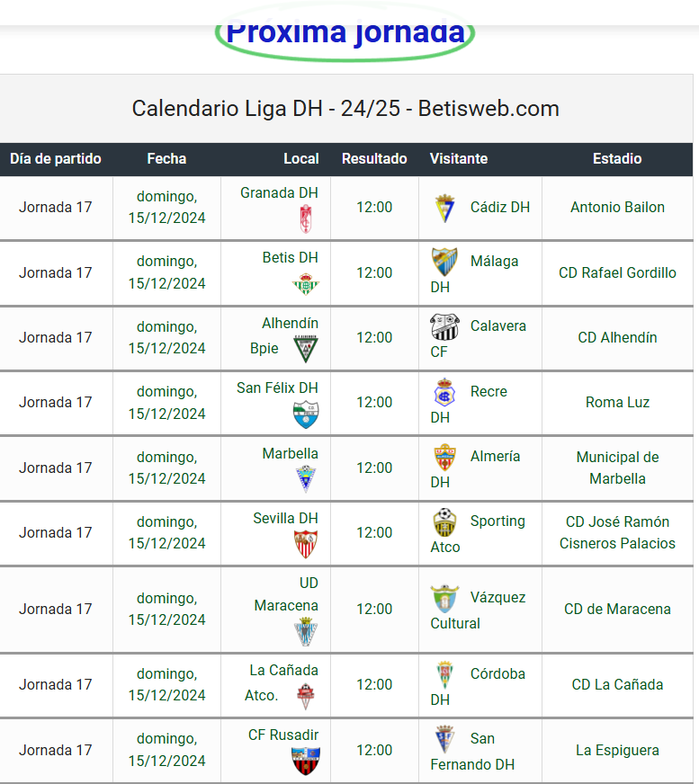The height and width of the screenshot is (784, 699).
Task: Click the Granada DH club crest
Action: click(x=305, y=219)
